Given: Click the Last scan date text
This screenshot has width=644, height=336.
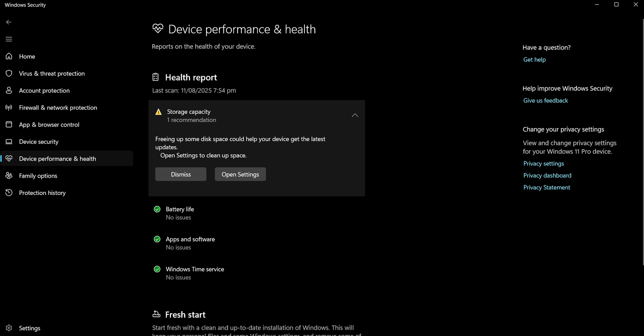Looking at the screenshot, I should 194,90.
